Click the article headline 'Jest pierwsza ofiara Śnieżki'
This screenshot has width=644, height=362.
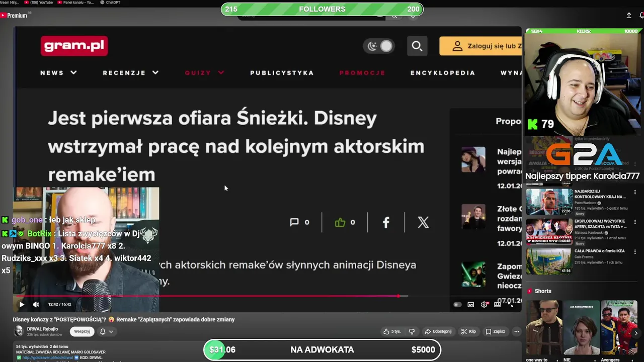[x=236, y=146]
